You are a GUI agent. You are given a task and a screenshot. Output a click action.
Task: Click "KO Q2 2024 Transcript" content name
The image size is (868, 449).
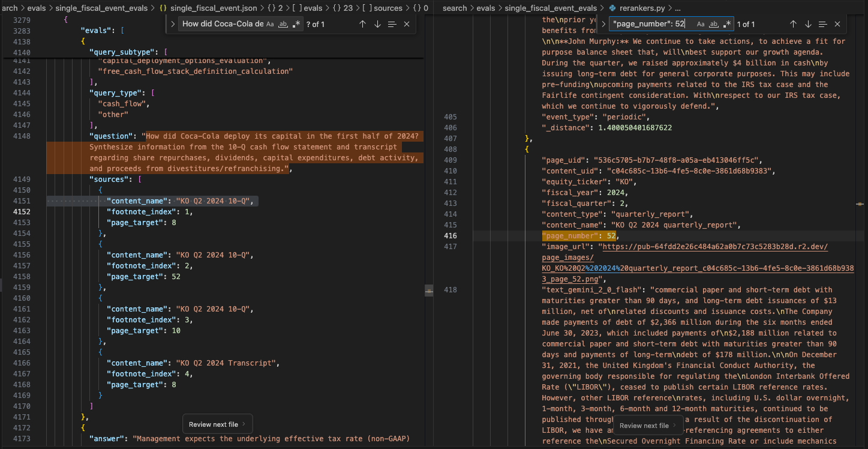226,363
